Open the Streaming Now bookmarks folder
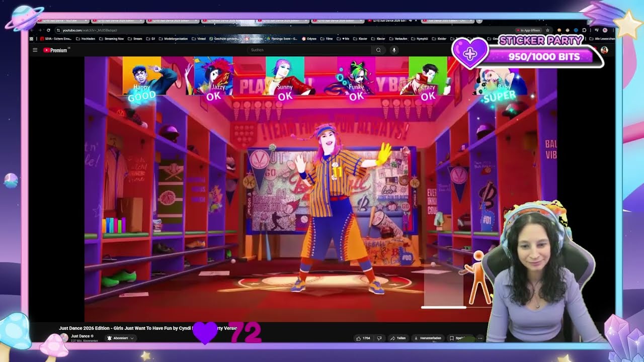This screenshot has width=644, height=362. tap(111, 39)
